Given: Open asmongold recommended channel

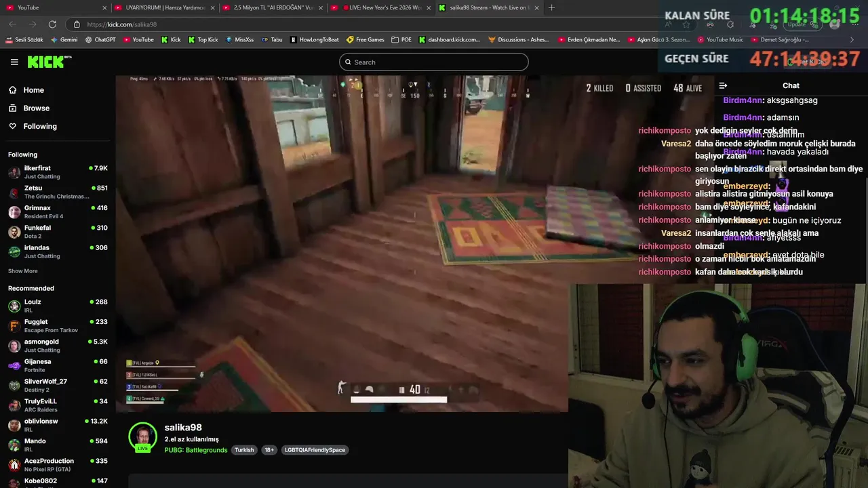Looking at the screenshot, I should click(x=58, y=346).
